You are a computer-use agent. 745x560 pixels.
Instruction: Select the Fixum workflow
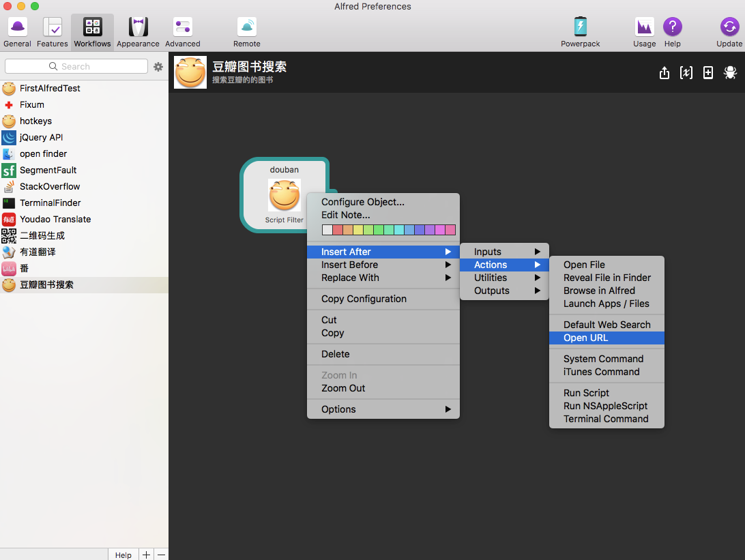click(x=84, y=104)
